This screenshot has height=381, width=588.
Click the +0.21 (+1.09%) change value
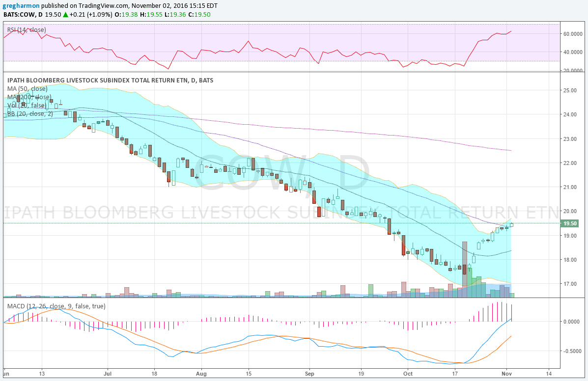[91, 15]
